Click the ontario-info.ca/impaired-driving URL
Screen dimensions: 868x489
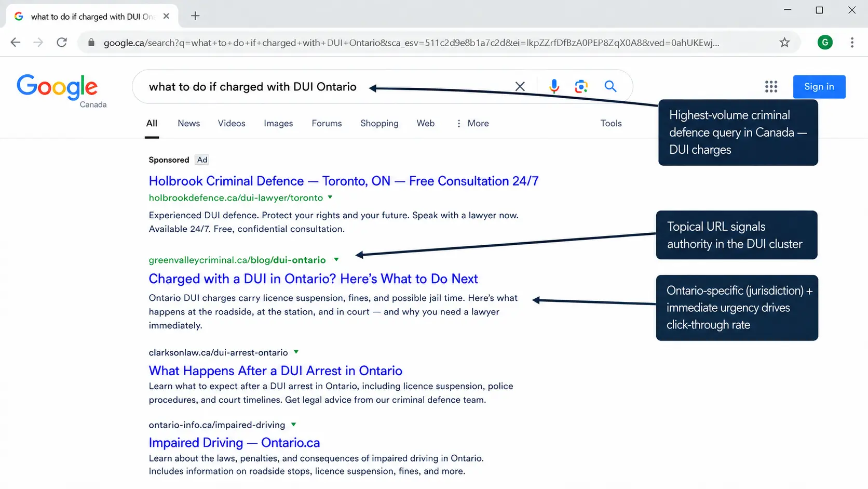point(217,425)
